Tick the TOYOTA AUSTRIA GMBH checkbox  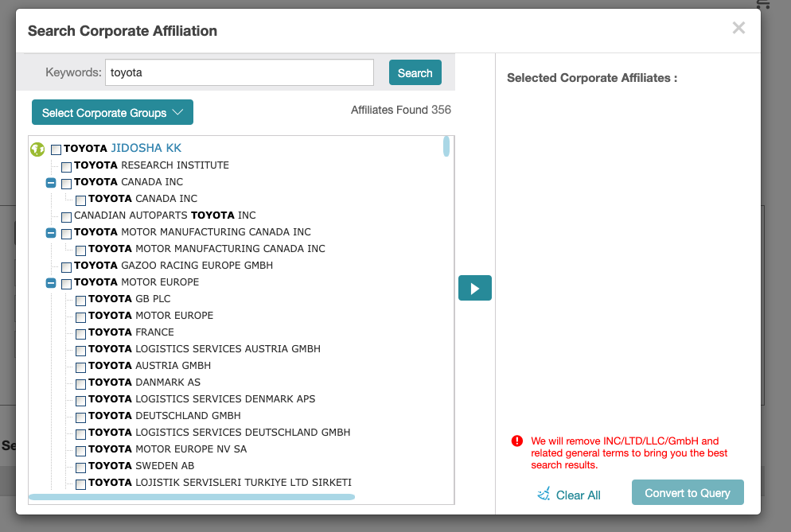(80, 367)
